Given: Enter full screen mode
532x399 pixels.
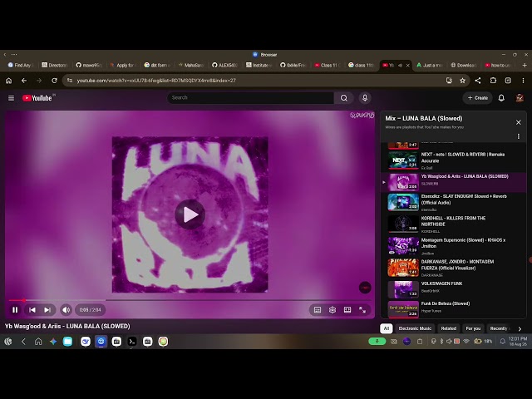Looking at the screenshot, I should coord(362,310).
